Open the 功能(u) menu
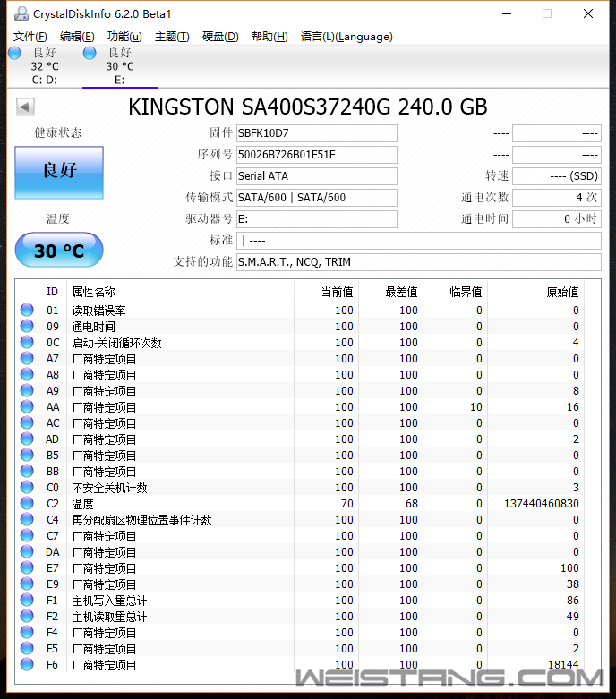 pos(124,37)
